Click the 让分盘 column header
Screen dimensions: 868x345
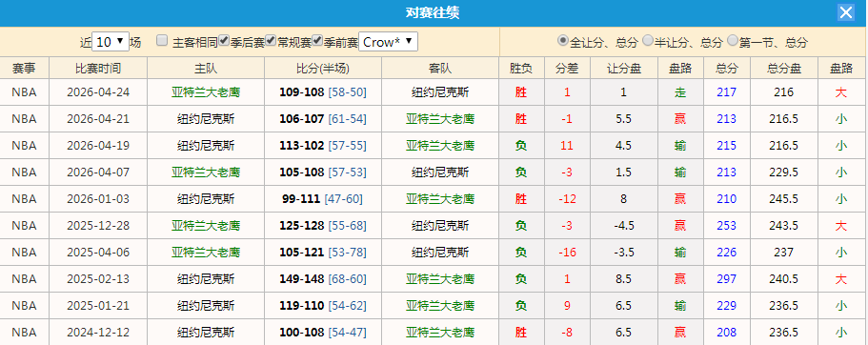(x=624, y=68)
